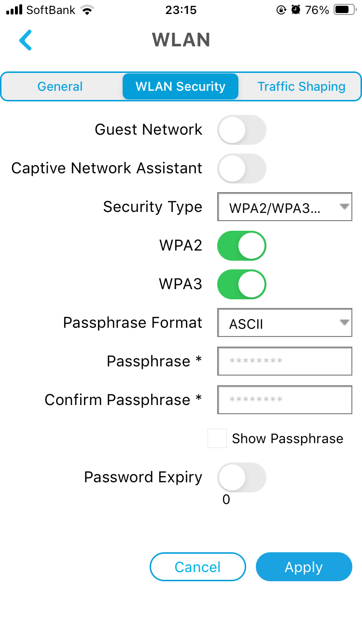This screenshot has width=362, height=644.
Task: Expand the Passphrase Format dropdown
Action: point(285,323)
